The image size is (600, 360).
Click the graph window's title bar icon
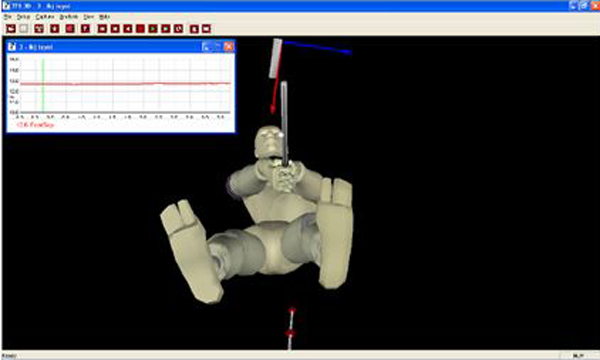[12, 47]
